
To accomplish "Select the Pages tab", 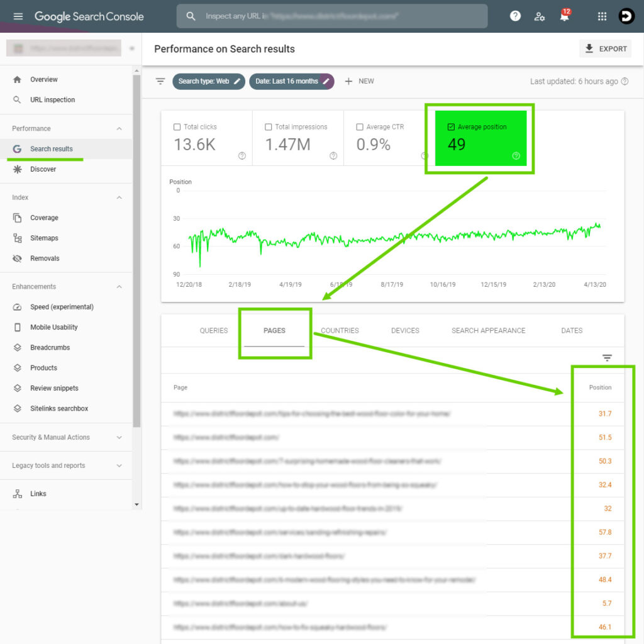I will pyautogui.click(x=274, y=331).
